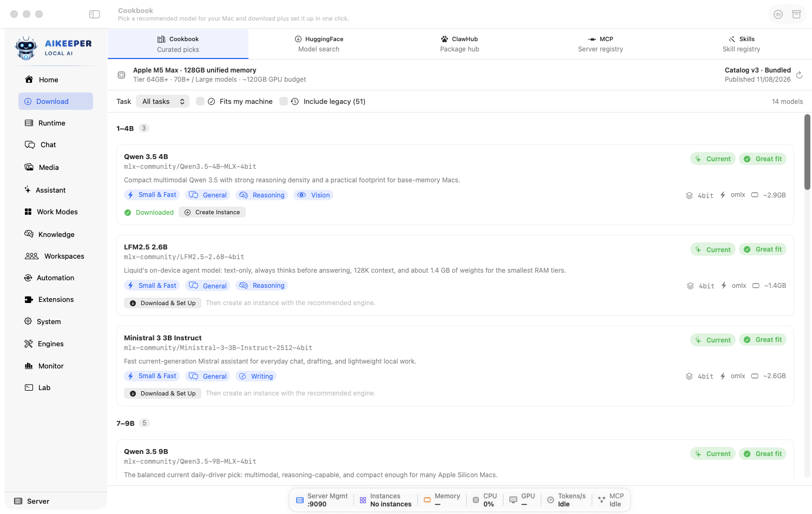Open the Download section in sidebar
Screen dimensions: 812x514
click(56, 101)
